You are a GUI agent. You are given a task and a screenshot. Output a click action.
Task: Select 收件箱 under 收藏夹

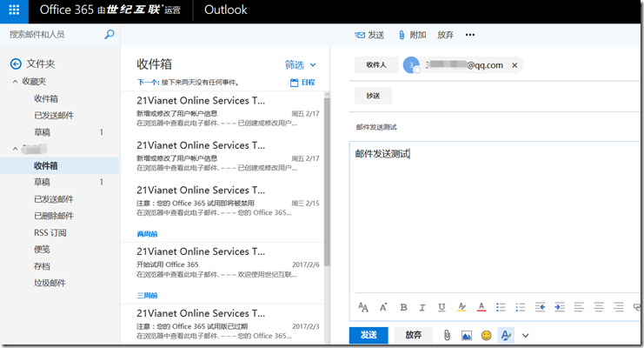46,98
